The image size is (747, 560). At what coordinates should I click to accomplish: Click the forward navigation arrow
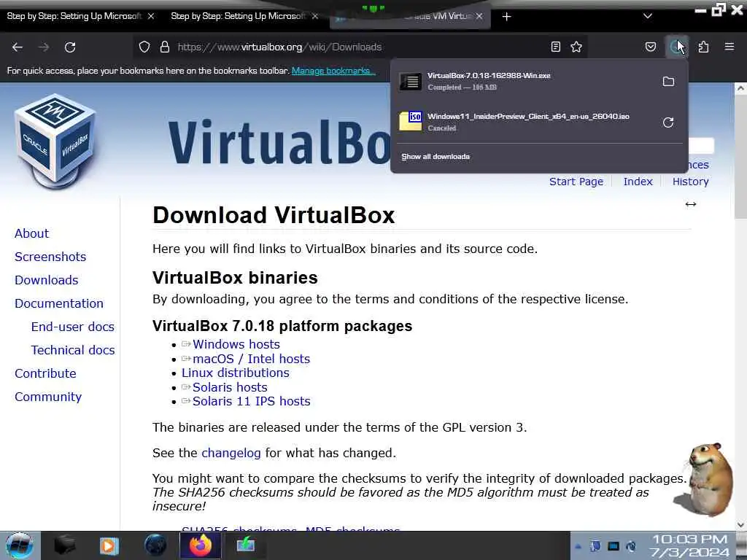pyautogui.click(x=44, y=47)
